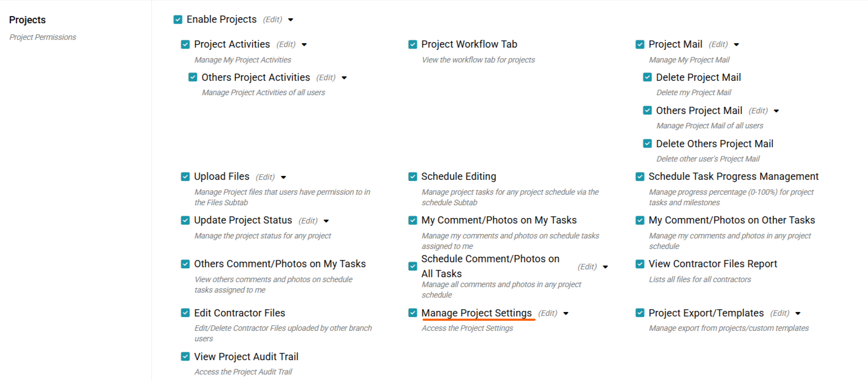
Task: Disable Delete Project Mail checkbox
Action: click(x=647, y=77)
